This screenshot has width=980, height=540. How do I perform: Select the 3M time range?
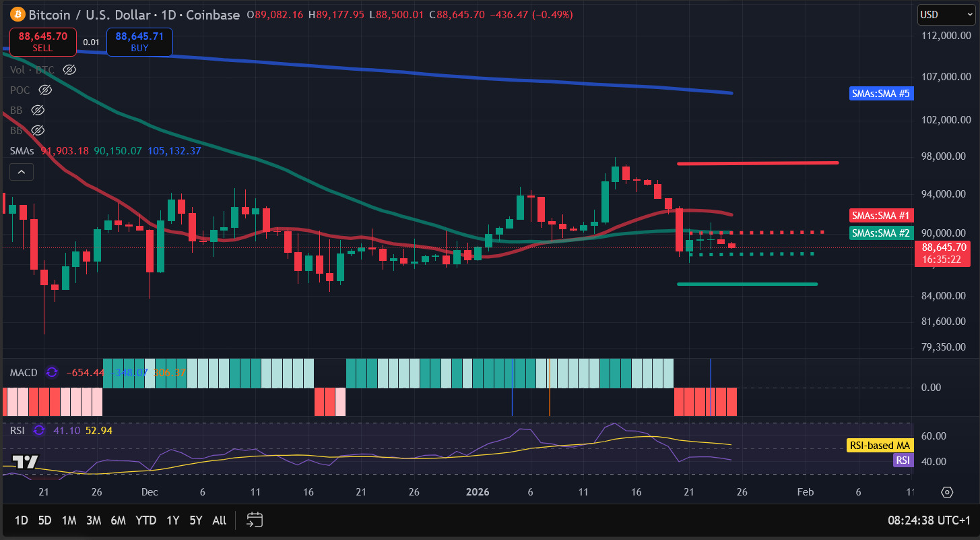(x=94, y=520)
